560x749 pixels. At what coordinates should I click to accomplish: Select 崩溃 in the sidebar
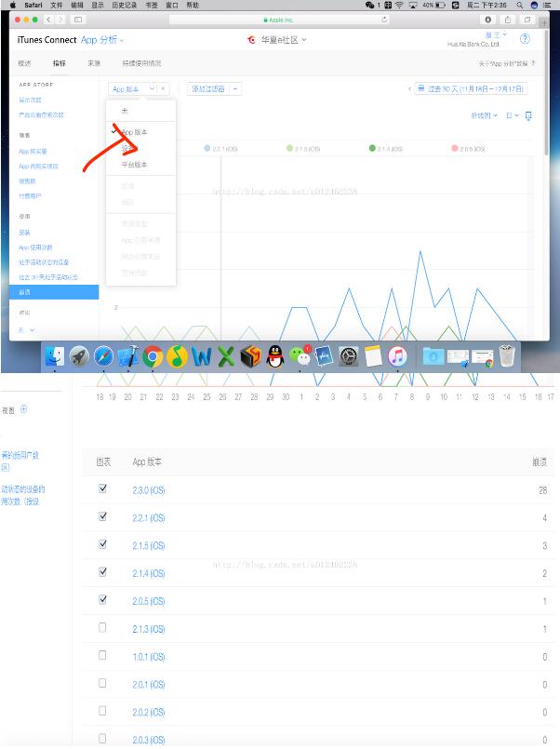point(54,292)
